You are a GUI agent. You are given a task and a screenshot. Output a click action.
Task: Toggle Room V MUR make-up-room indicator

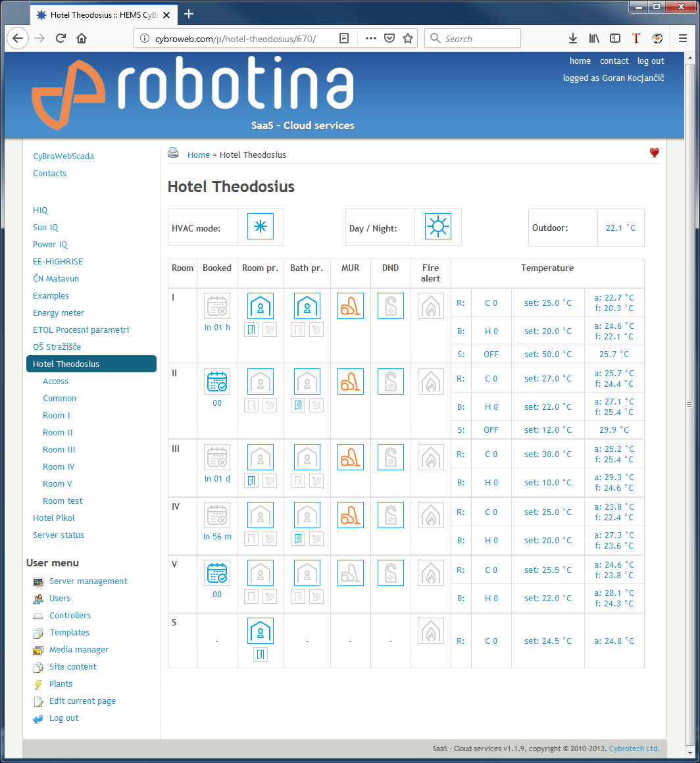[350, 573]
